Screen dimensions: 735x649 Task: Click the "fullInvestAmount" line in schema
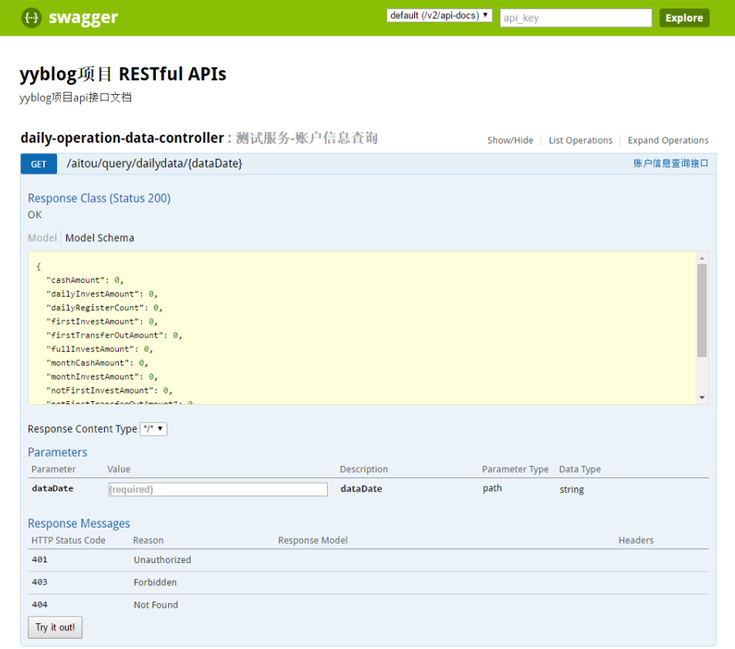pos(99,349)
